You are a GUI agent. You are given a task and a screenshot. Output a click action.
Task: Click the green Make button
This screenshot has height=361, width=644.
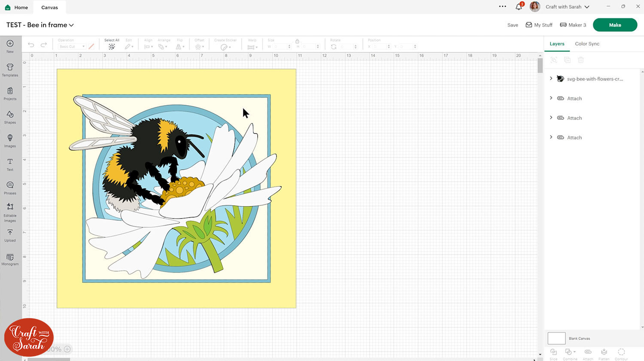tap(615, 25)
